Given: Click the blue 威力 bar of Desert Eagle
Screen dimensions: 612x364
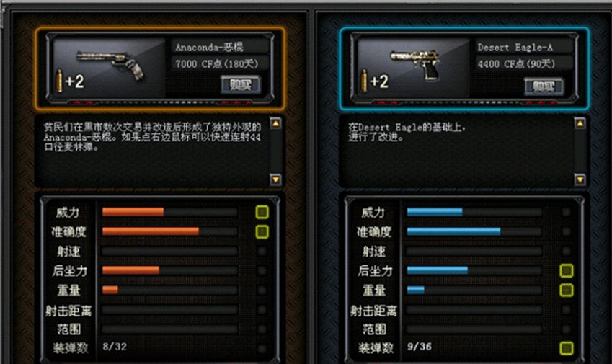Looking at the screenshot, I should pos(435,212).
